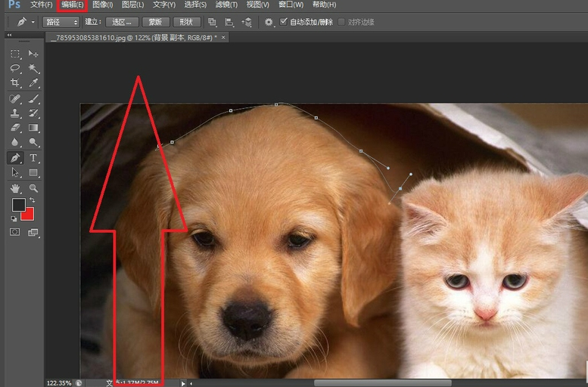Select the Magic Wand tool
Screen dimensions: 588x387
click(33, 69)
